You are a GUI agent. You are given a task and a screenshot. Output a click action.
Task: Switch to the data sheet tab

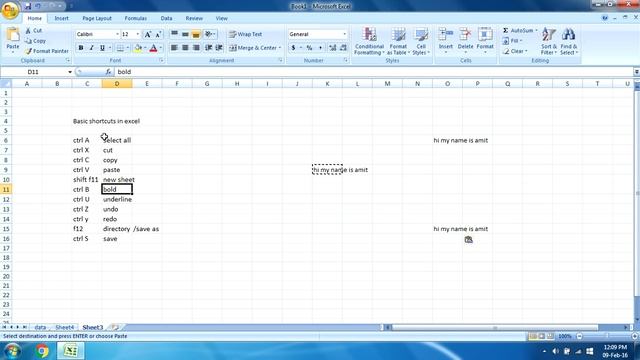point(40,327)
